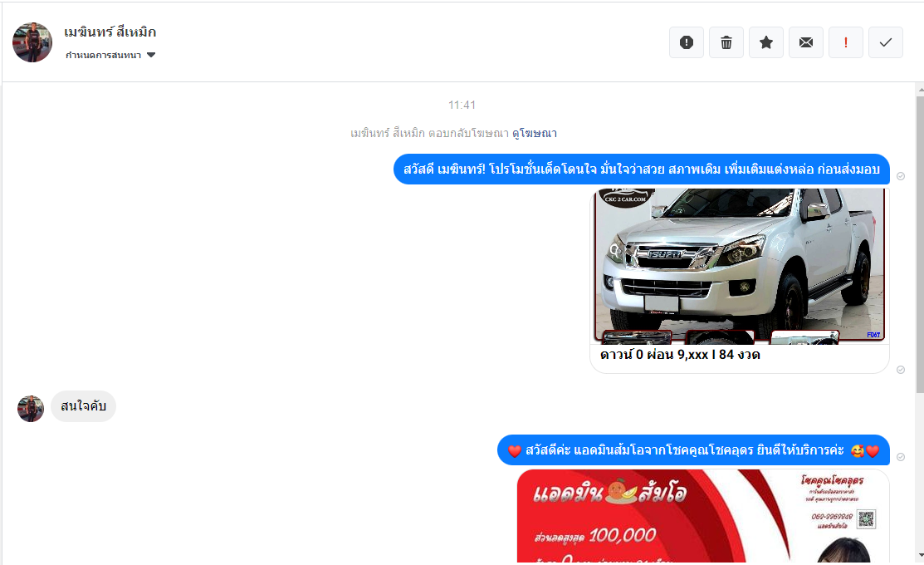Click the small avatar beside สนใจคับ
Image resolution: width=924 pixels, height=565 pixels.
point(31,409)
